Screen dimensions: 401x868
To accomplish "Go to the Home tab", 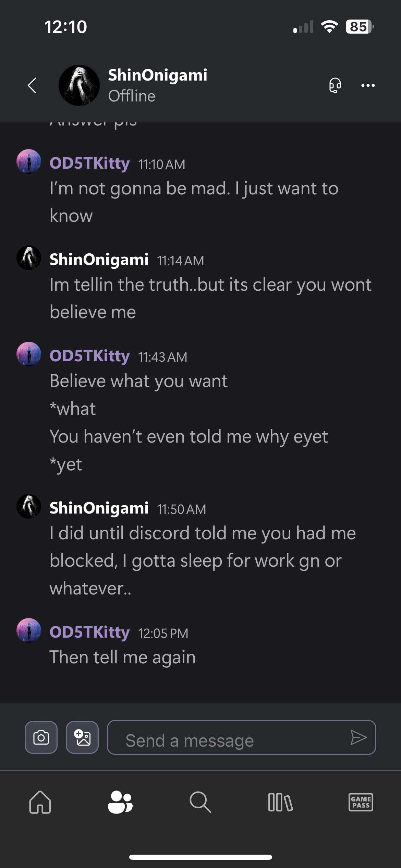I will [40, 802].
